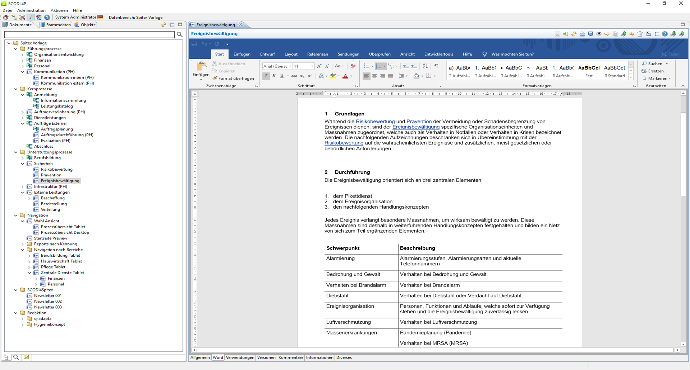Screen dimensions: 690x370
Task: Switch to the Versionen bottom tab
Action: point(266,358)
